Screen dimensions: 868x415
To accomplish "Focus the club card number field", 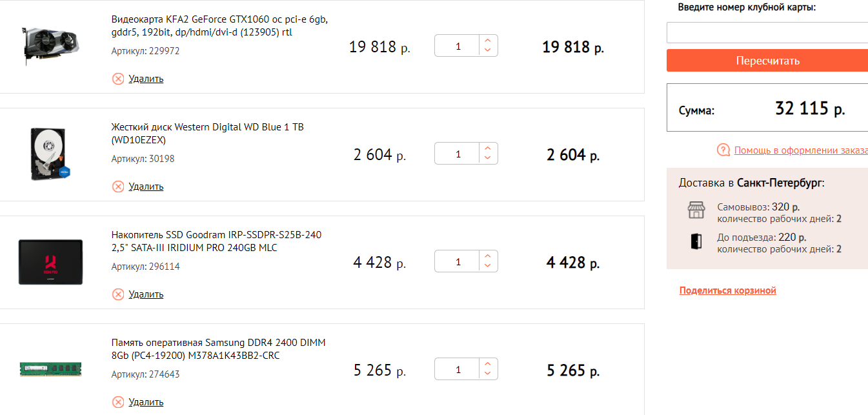I will coord(767,33).
